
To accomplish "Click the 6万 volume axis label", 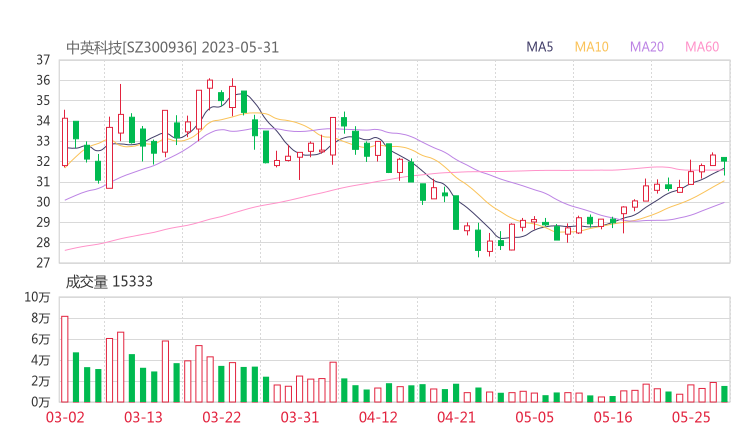I will (40, 339).
